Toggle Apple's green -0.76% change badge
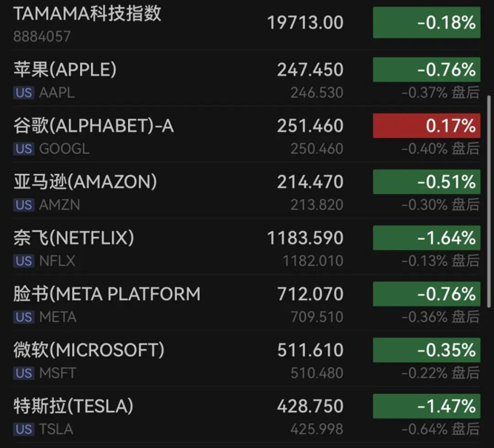Image resolution: width=494 pixels, height=448 pixels. (426, 70)
